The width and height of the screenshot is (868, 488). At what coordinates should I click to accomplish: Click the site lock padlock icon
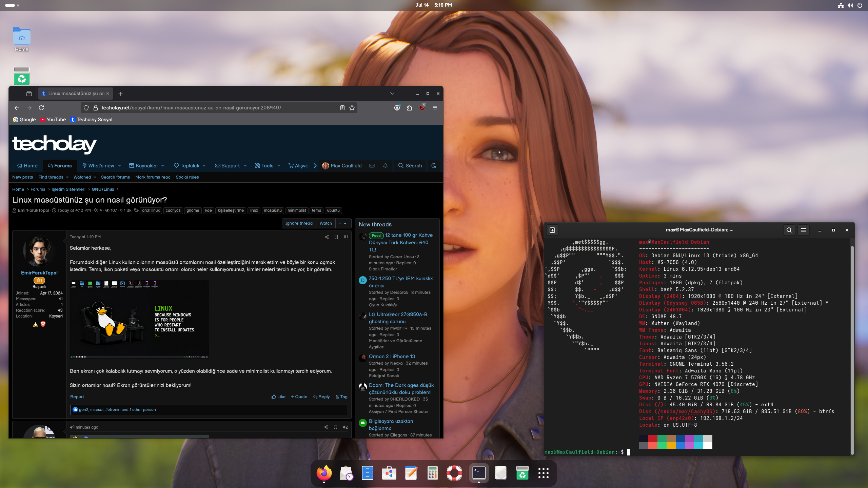pos(96,108)
